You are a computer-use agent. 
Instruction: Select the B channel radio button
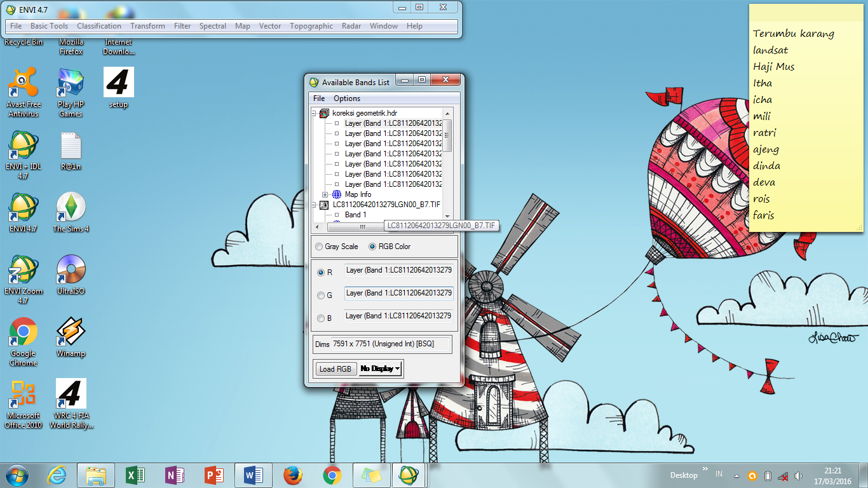coord(321,318)
